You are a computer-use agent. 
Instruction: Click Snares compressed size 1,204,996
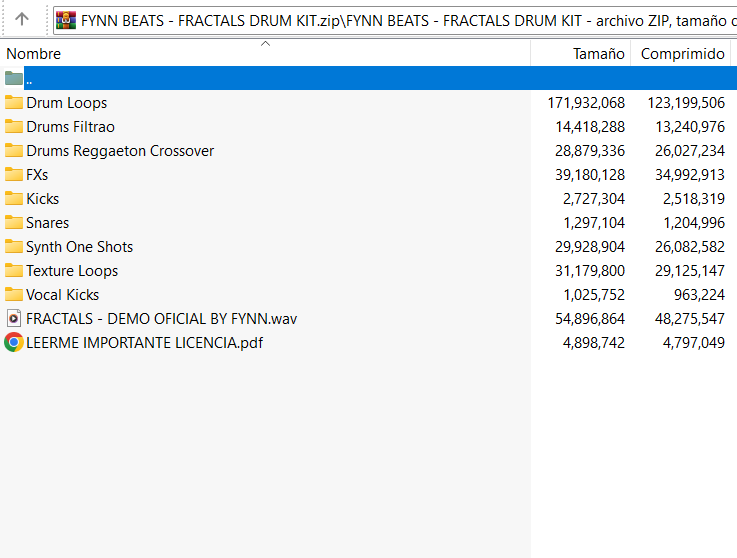pyautogui.click(x=694, y=222)
